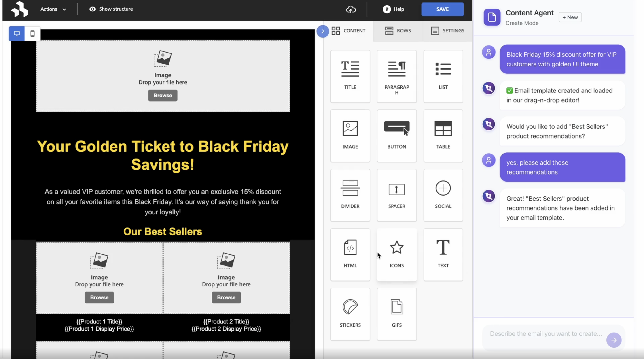Switch to mobile preview mode
644x359 pixels.
[32, 34]
